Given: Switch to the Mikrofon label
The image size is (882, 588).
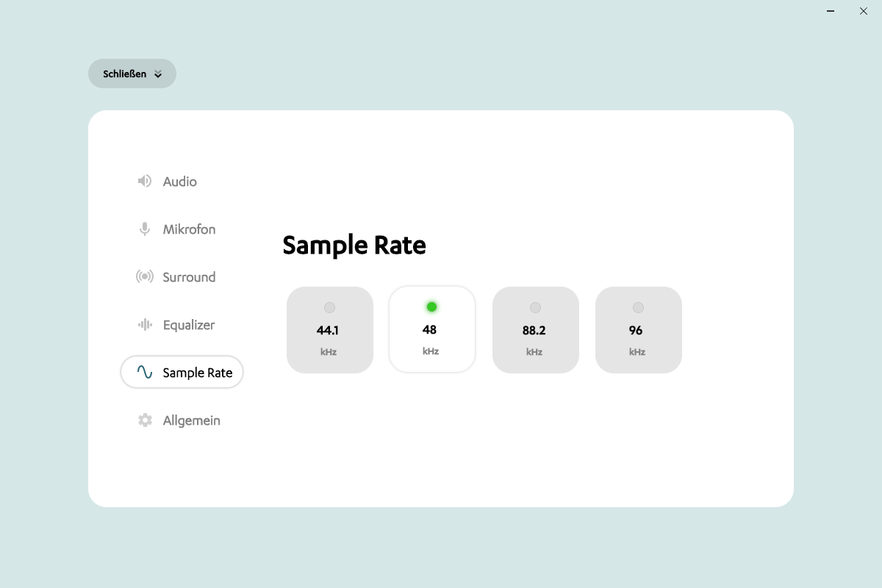Looking at the screenshot, I should point(189,229).
